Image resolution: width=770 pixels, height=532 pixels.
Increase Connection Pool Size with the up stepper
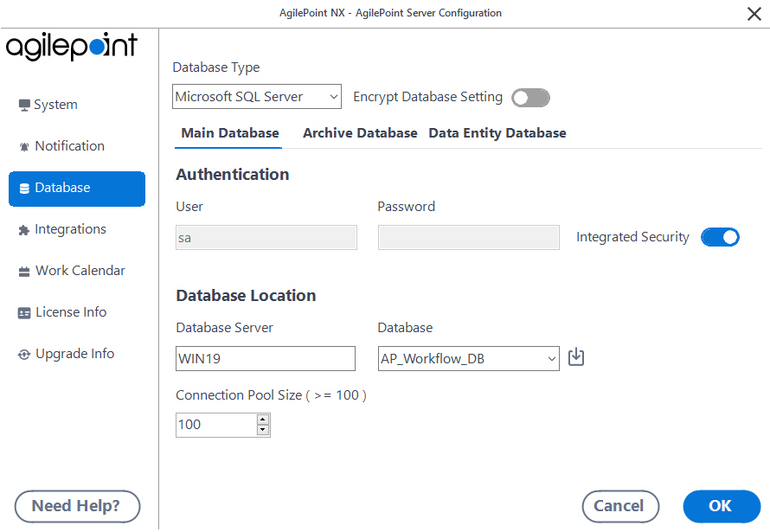(x=262, y=420)
